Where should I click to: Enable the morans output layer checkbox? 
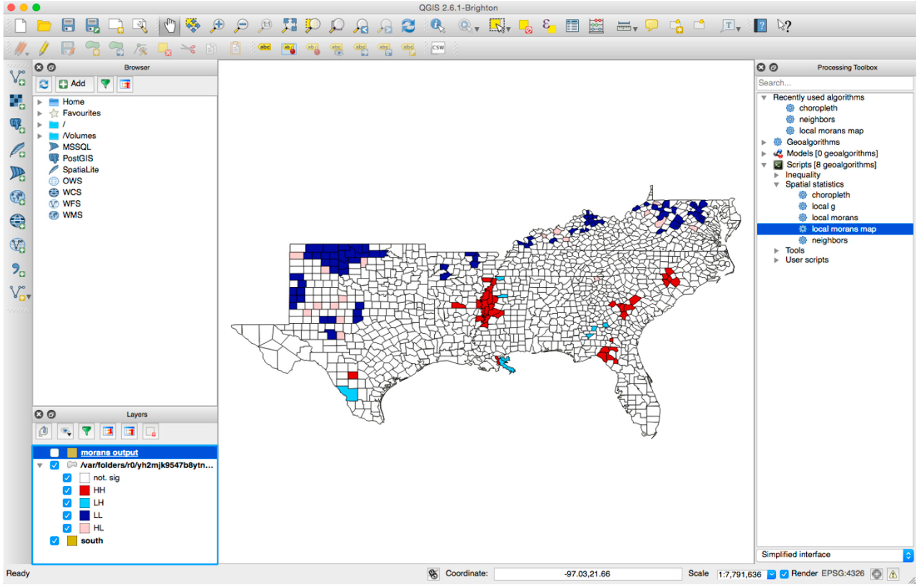pos(55,452)
